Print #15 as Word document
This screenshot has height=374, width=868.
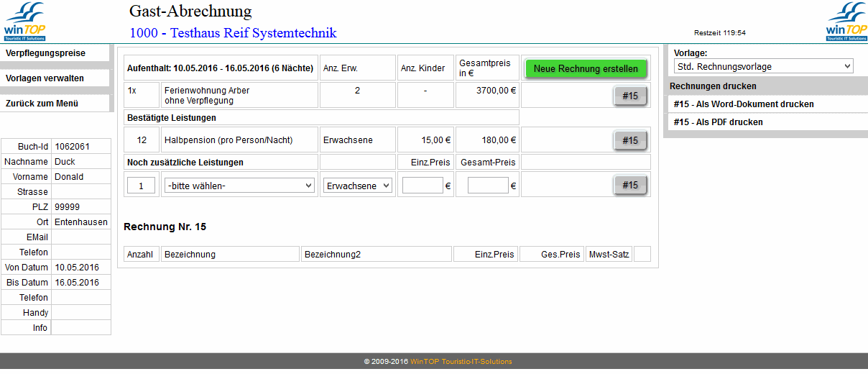click(744, 104)
